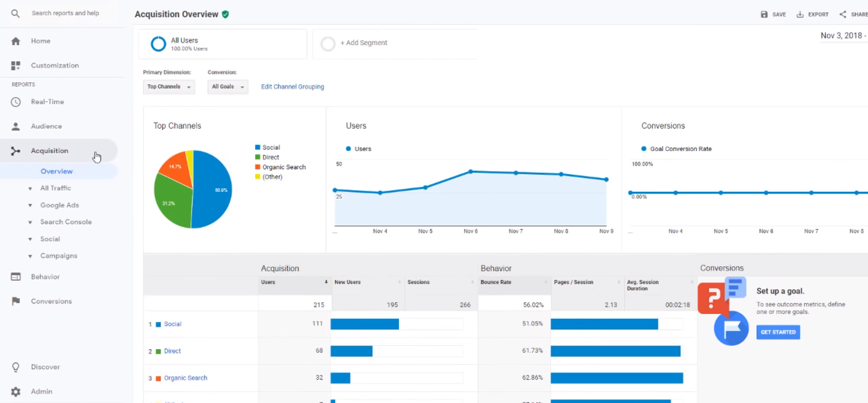Click the Search reports and help field
This screenshot has width=868, height=403.
(x=65, y=13)
